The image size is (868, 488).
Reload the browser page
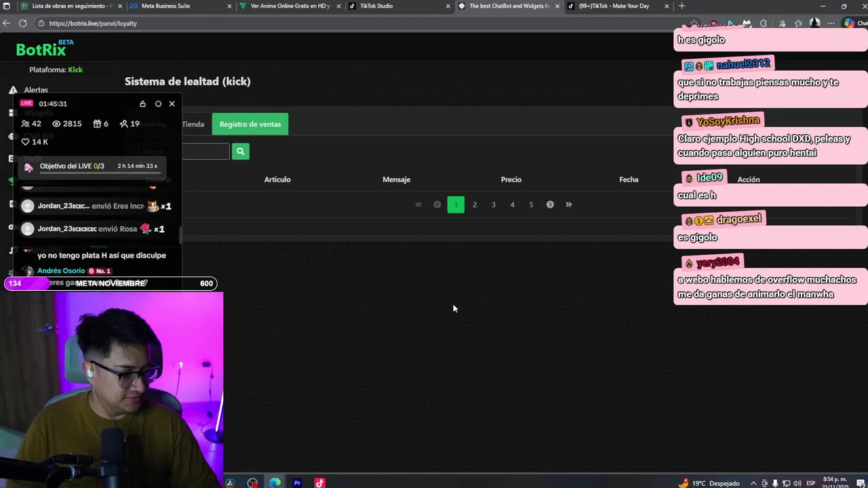click(x=22, y=23)
